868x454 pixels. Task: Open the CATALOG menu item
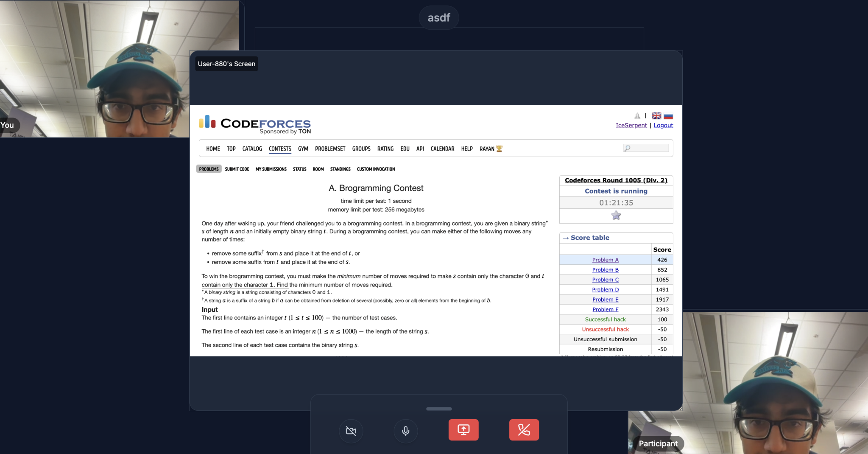point(252,149)
